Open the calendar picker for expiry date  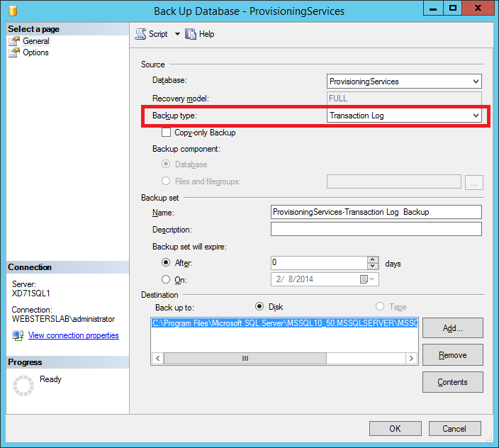[x=364, y=279]
